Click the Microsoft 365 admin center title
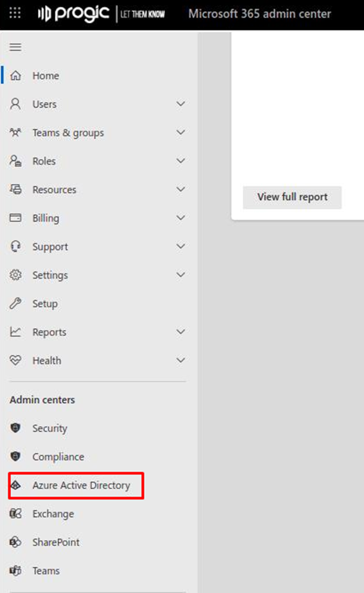The height and width of the screenshot is (593, 364). click(x=260, y=14)
